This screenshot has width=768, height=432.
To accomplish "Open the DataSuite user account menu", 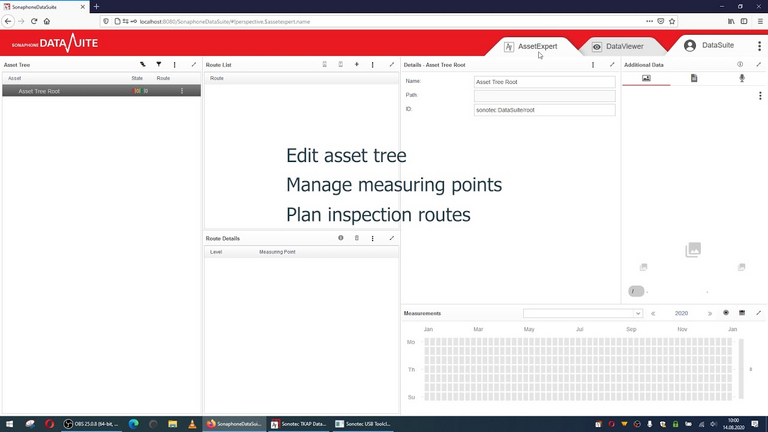I will tap(710, 46).
